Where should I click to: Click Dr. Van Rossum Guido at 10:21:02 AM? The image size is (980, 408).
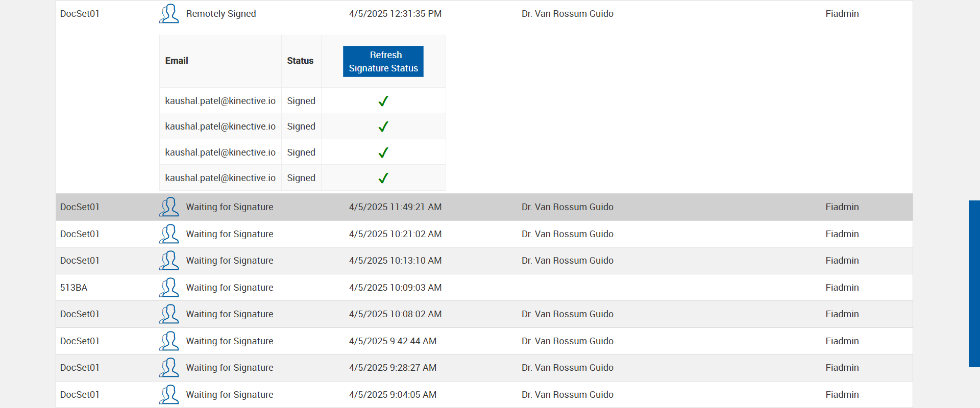coord(568,234)
